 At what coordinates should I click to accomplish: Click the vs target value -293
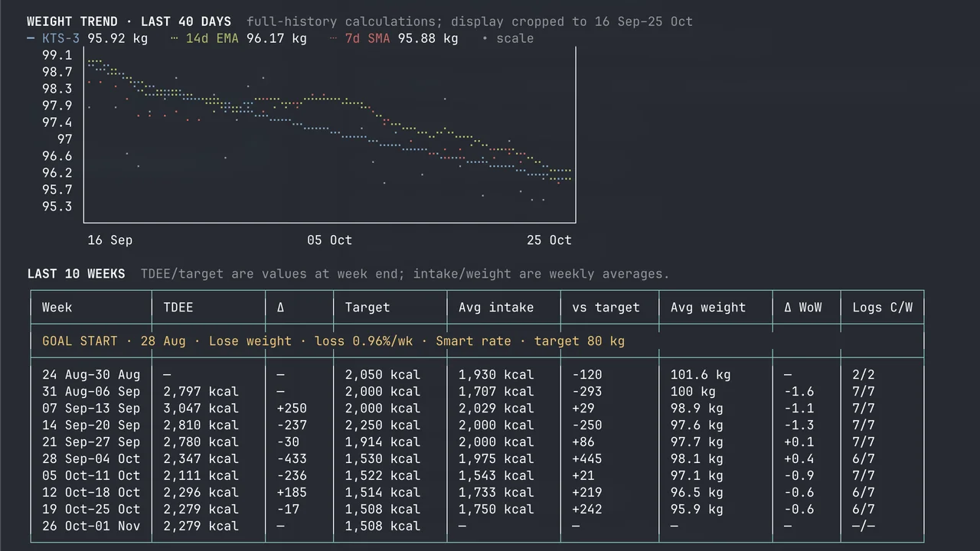(x=587, y=392)
